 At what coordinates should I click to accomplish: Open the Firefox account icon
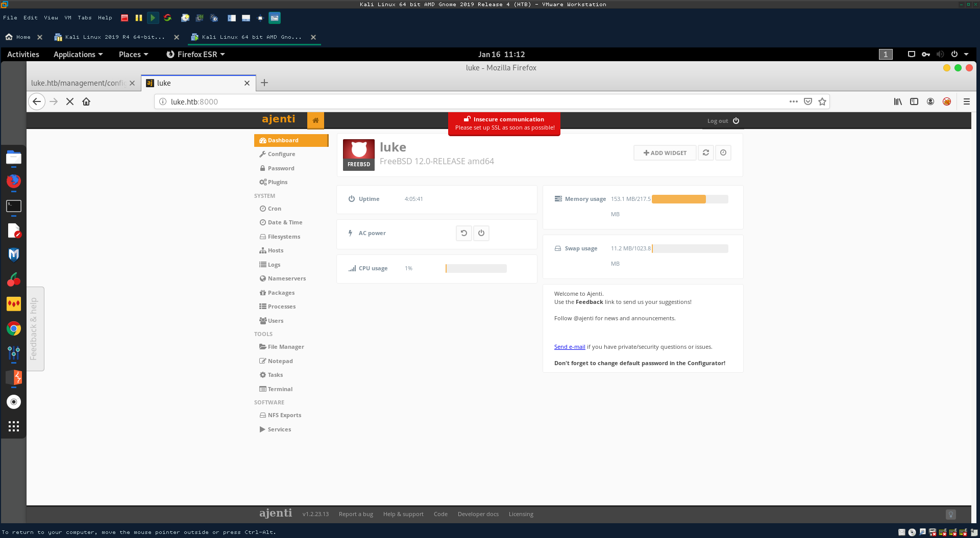coord(930,101)
